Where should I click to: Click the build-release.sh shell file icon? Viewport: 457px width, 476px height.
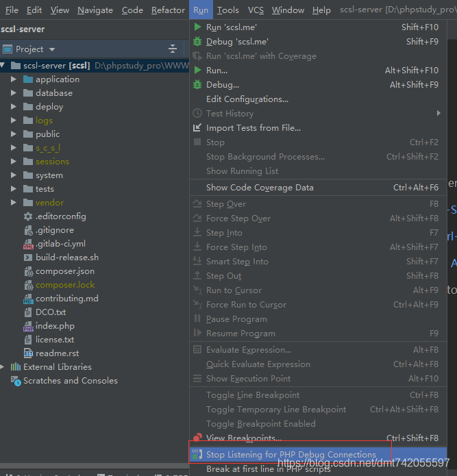[x=28, y=258]
